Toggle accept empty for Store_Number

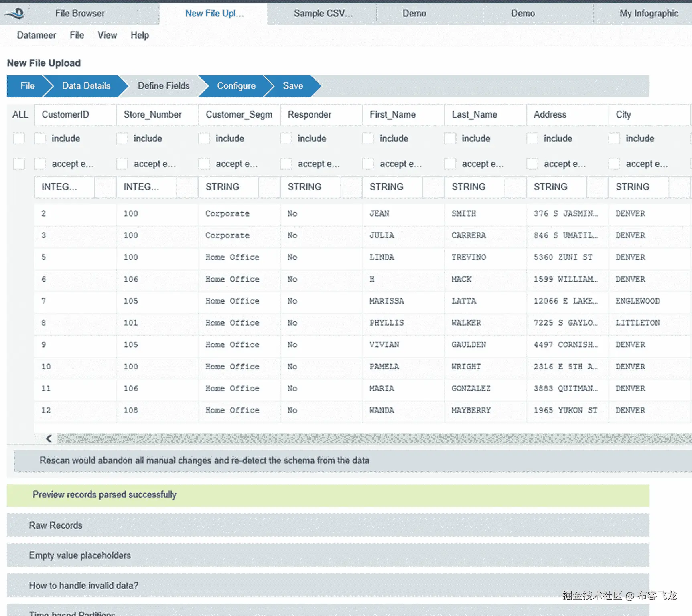[x=122, y=164]
